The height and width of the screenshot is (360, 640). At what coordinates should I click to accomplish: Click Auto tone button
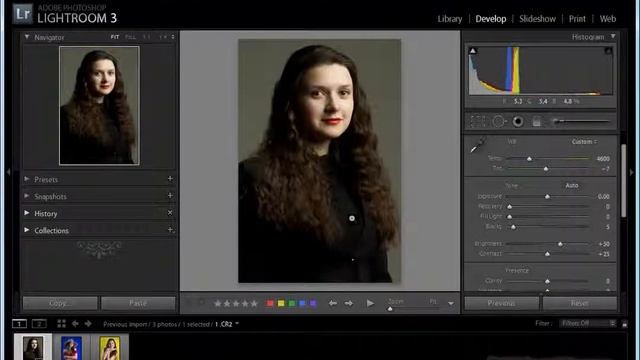(572, 185)
